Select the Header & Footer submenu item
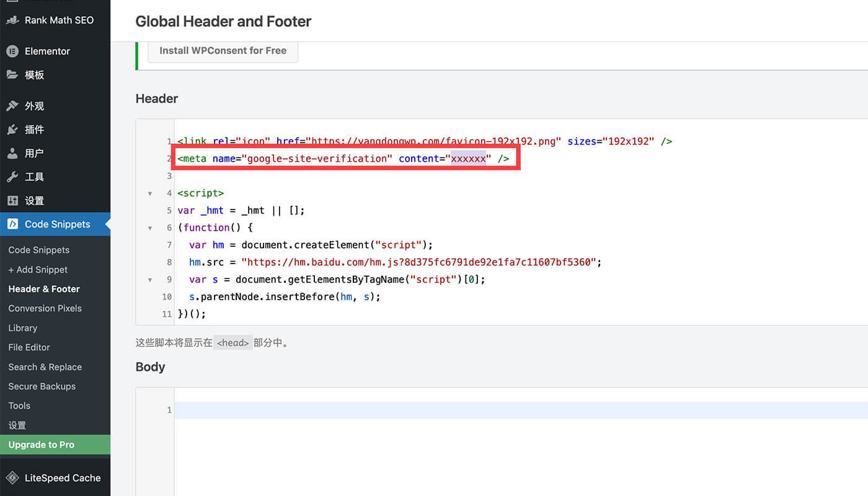Image resolution: width=868 pixels, height=496 pixels. pyautogui.click(x=44, y=289)
